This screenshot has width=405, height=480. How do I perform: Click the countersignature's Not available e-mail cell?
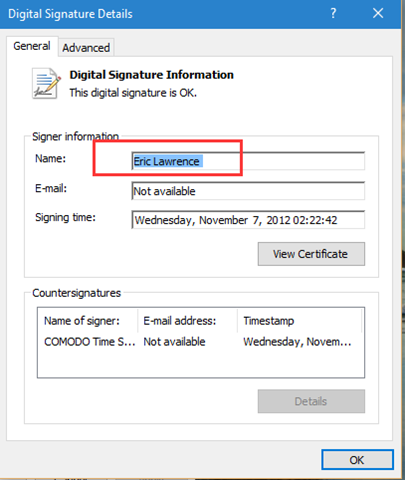coord(174,342)
